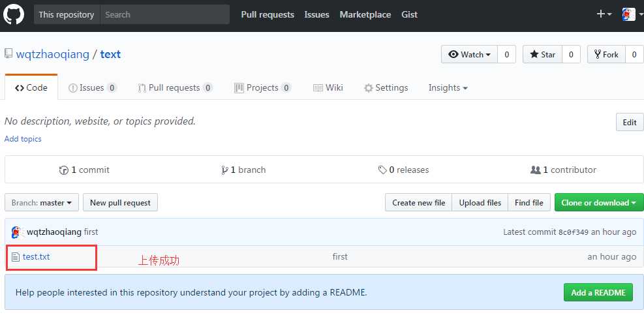
Task: Click the branch icon beside 1 branch
Action: click(224, 170)
